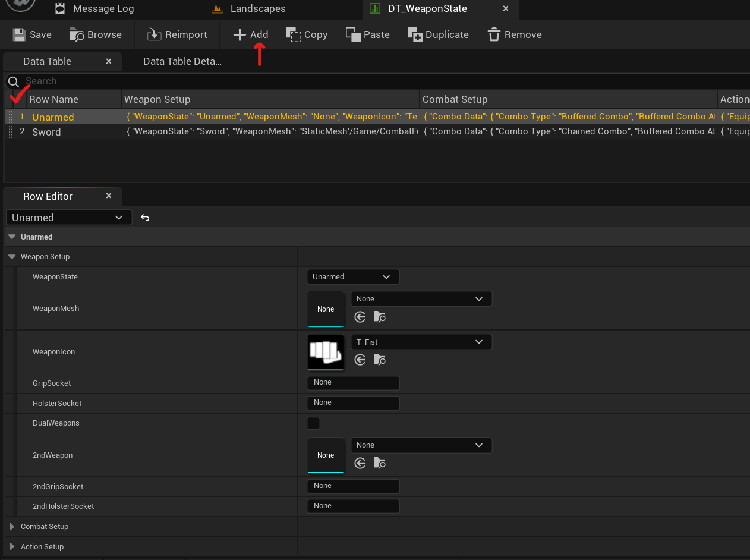750x560 pixels.
Task: Switch to the Landscapes tab
Action: click(x=258, y=9)
